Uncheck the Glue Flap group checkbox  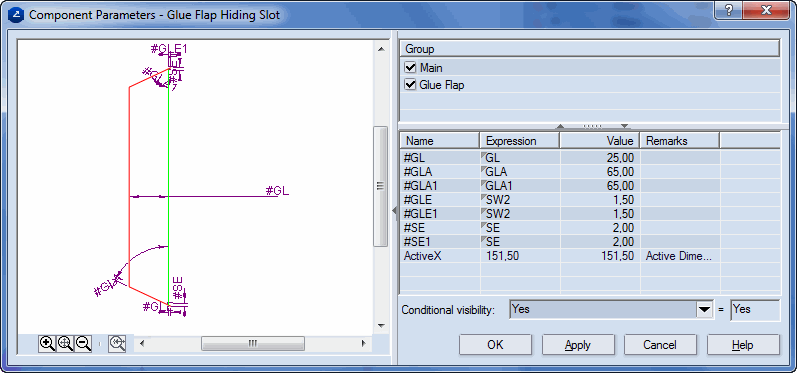(x=410, y=84)
